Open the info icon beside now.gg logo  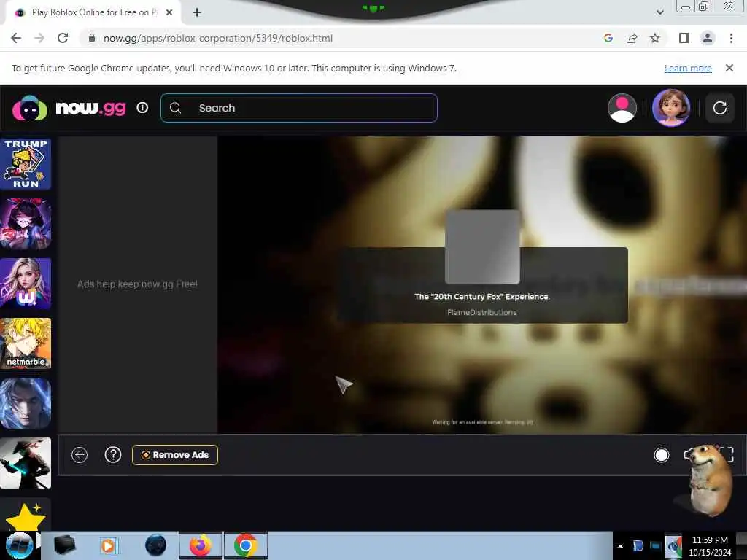tap(142, 108)
